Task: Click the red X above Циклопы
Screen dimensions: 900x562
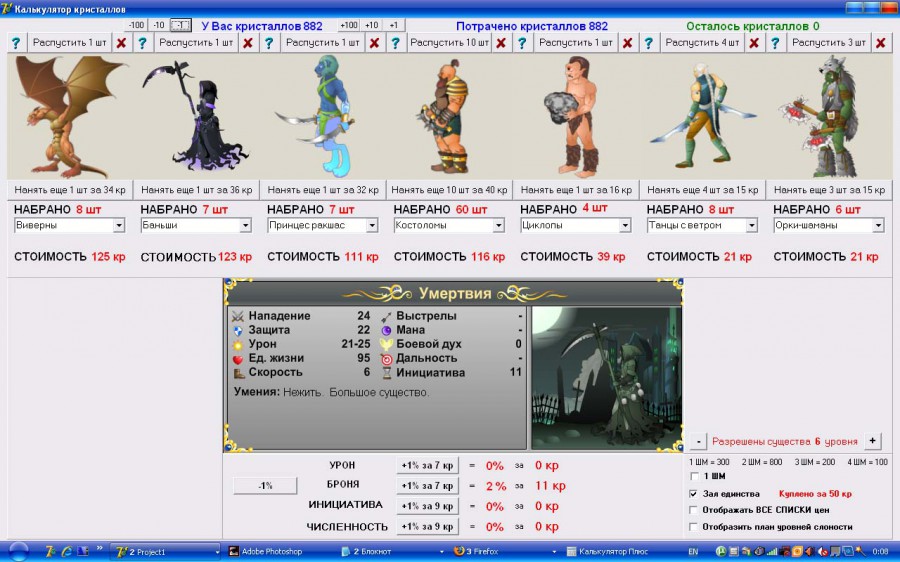Action: click(x=627, y=43)
